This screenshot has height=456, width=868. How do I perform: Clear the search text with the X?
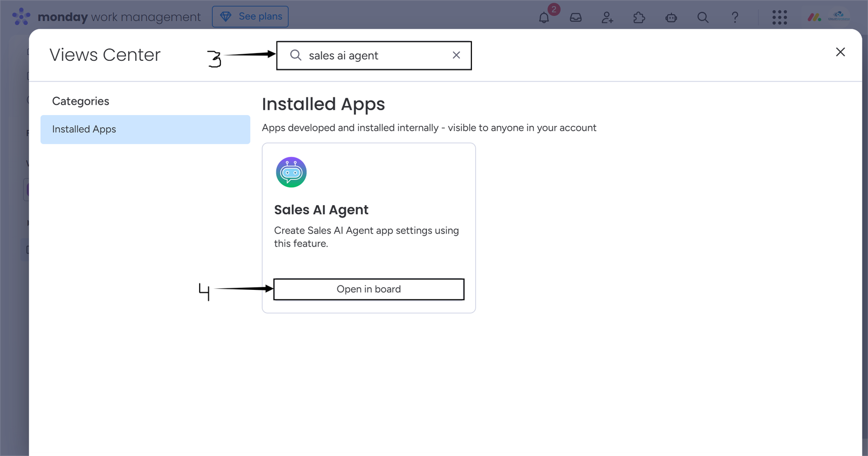(456, 55)
